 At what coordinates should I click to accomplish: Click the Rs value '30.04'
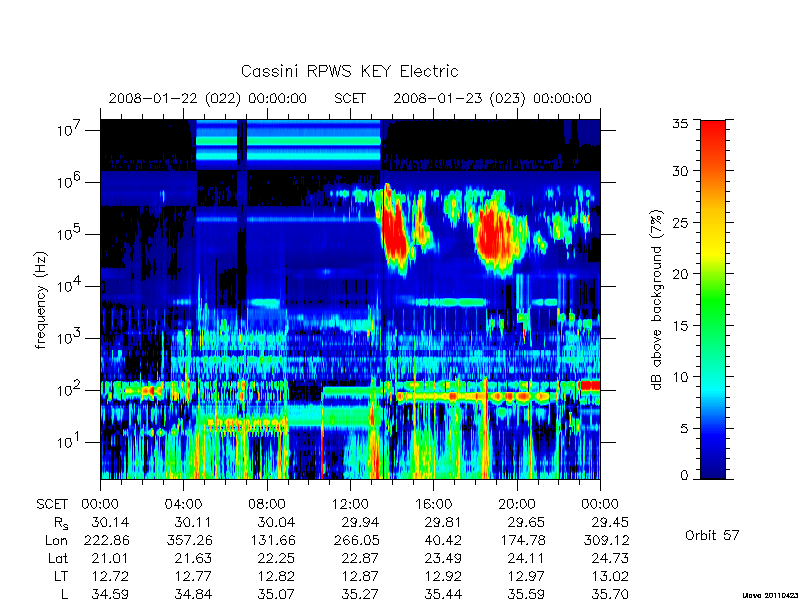click(x=277, y=522)
